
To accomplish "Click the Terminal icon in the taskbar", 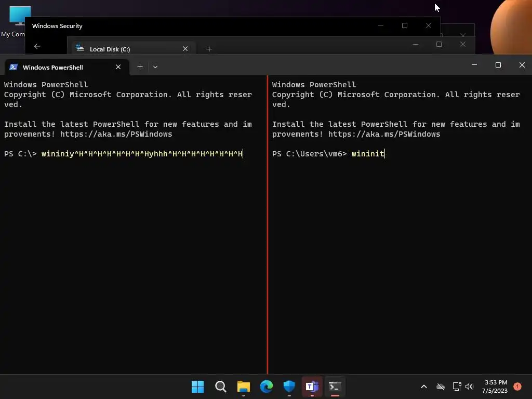I will coord(335,387).
